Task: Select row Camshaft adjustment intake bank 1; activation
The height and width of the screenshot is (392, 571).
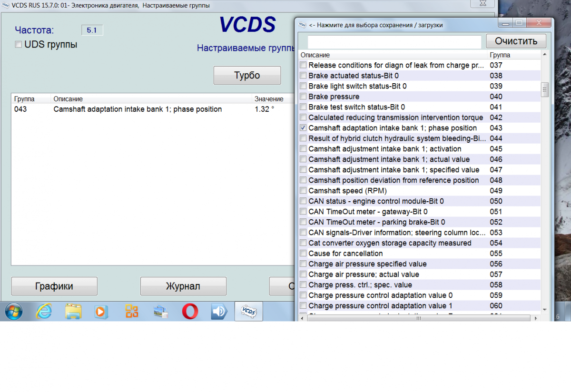Action: pos(420,149)
